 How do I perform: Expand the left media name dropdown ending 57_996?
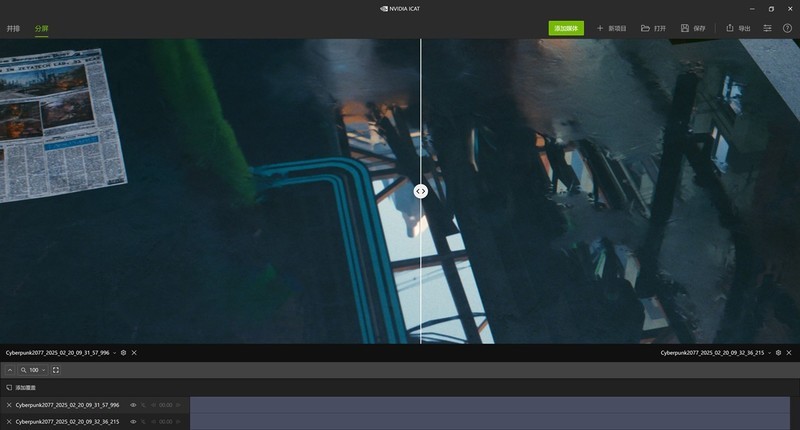coord(114,353)
